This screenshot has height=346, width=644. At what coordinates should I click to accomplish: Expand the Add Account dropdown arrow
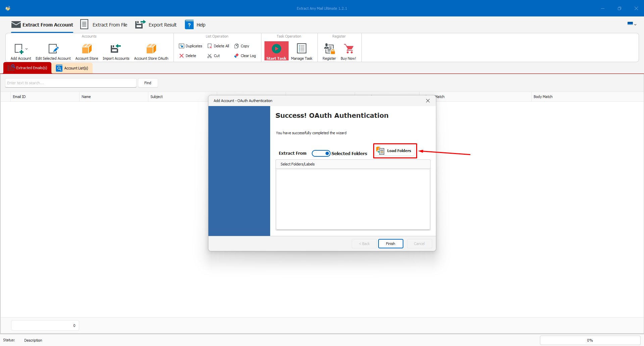tap(27, 49)
